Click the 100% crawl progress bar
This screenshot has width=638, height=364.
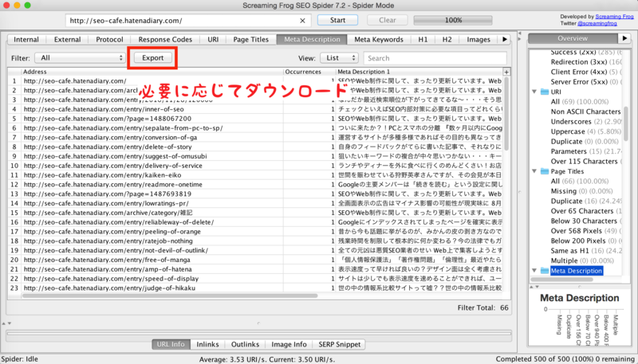[x=453, y=21]
